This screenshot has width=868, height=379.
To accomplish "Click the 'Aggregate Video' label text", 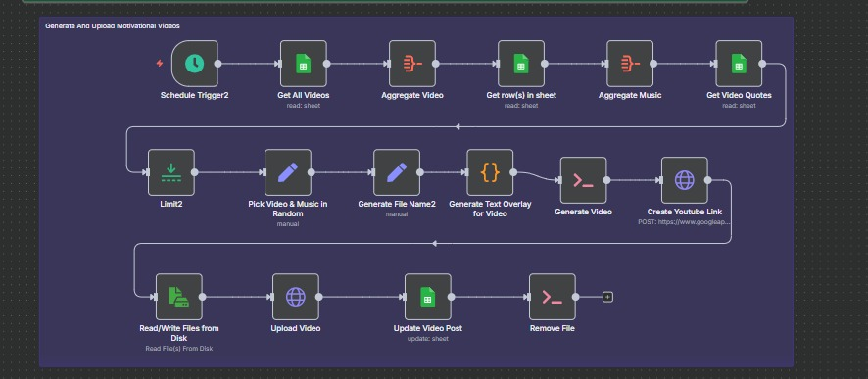I will pos(412,95).
